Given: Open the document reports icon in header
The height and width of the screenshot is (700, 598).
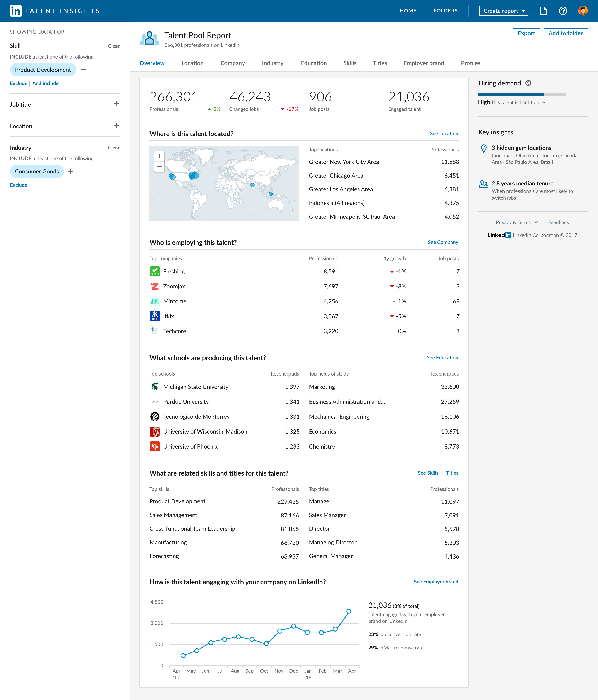Looking at the screenshot, I should coord(543,11).
